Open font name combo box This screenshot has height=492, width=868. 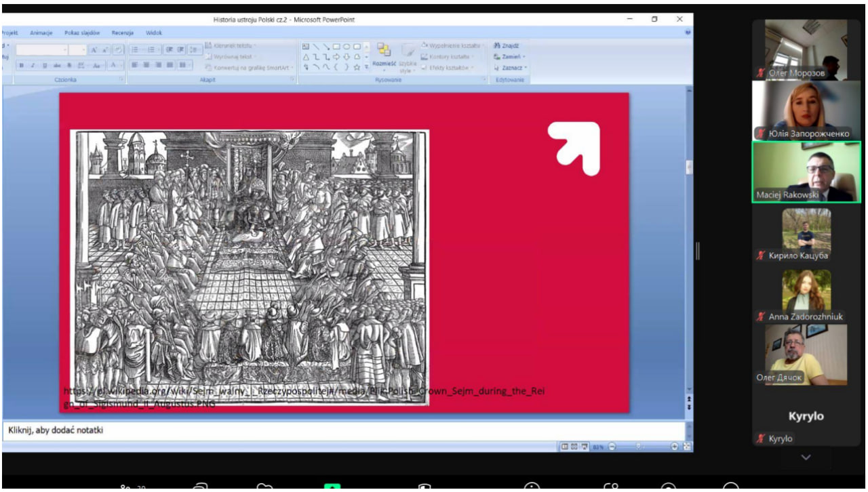coord(41,50)
